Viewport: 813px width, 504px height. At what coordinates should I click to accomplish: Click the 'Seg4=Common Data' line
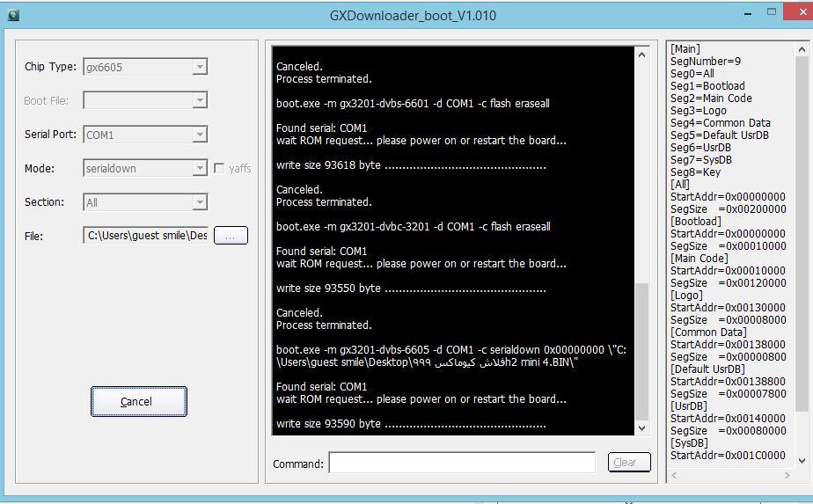pos(721,123)
